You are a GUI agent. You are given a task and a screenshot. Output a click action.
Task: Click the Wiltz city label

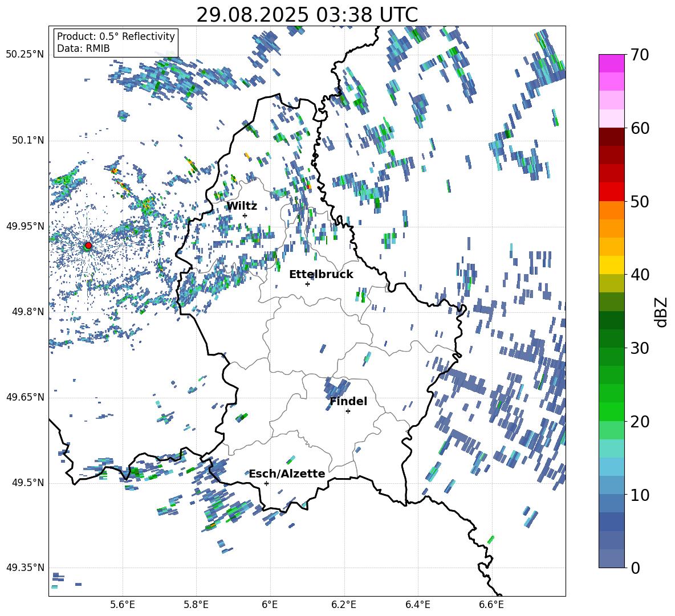click(x=242, y=206)
